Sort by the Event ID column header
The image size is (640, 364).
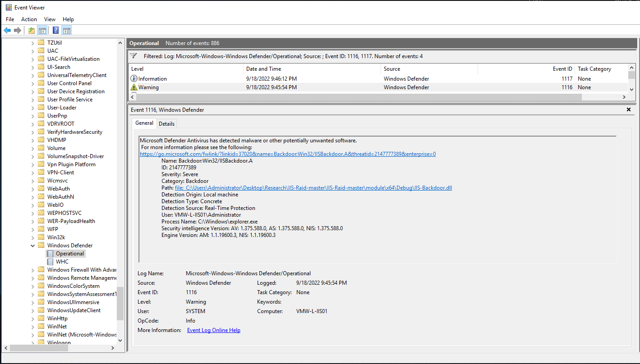(x=526, y=69)
